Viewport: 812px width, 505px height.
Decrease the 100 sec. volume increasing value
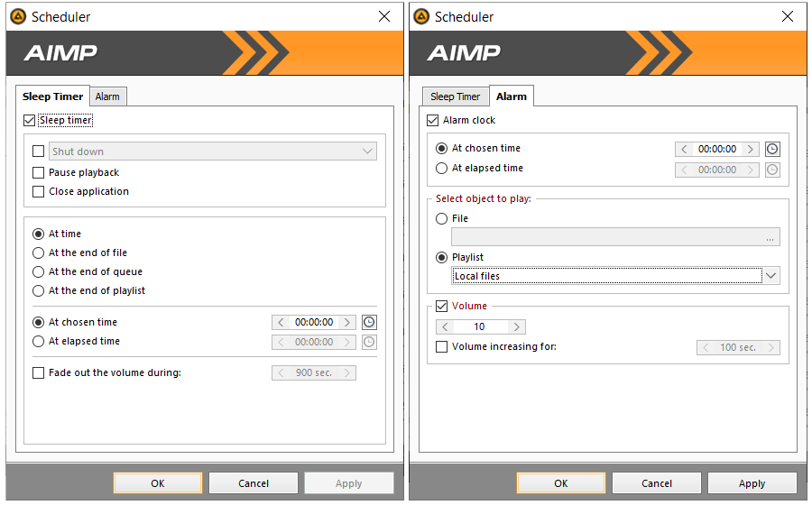[x=706, y=348]
